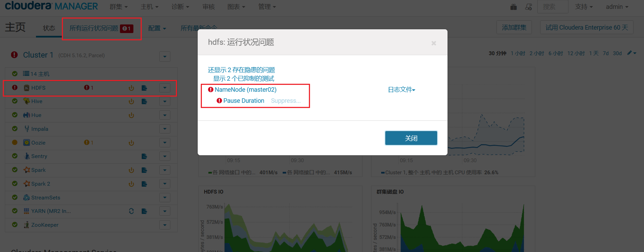Open the Oozie service actions dropdown
644x252 pixels.
coord(164,143)
